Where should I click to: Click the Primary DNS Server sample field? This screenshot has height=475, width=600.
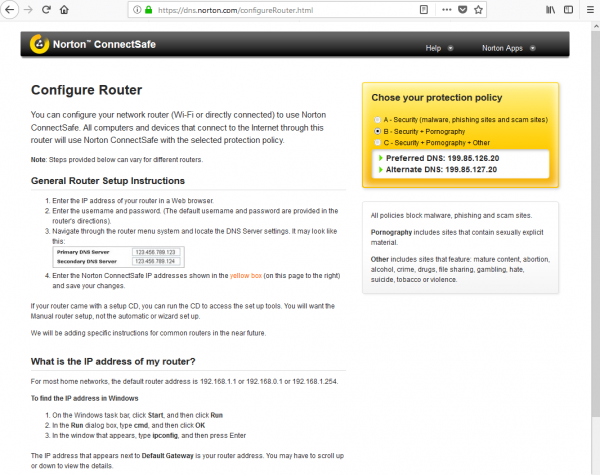(x=155, y=252)
